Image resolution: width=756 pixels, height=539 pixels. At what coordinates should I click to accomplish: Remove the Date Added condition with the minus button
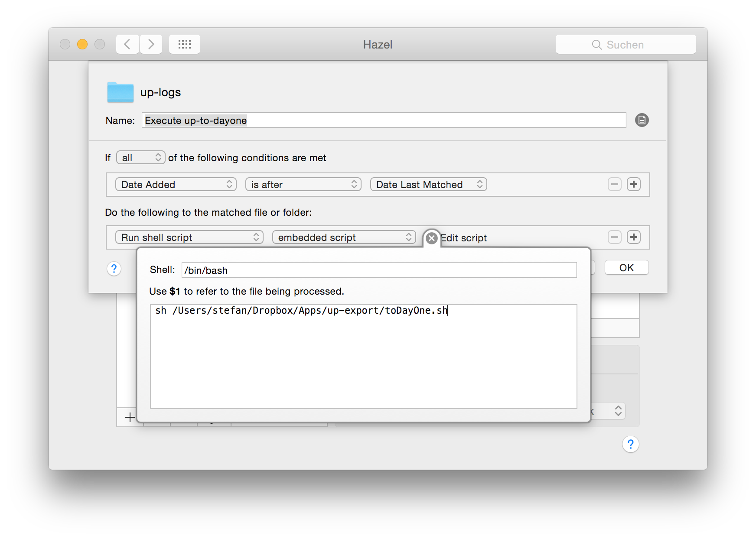(x=614, y=184)
